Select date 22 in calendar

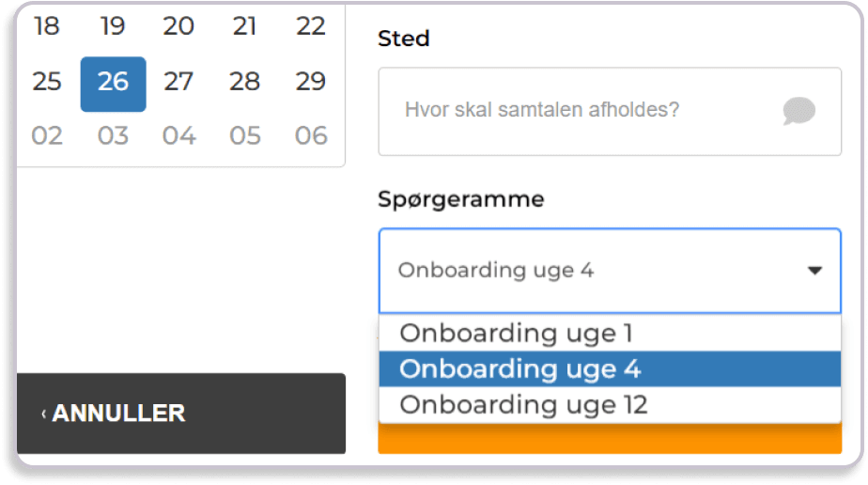click(x=310, y=26)
